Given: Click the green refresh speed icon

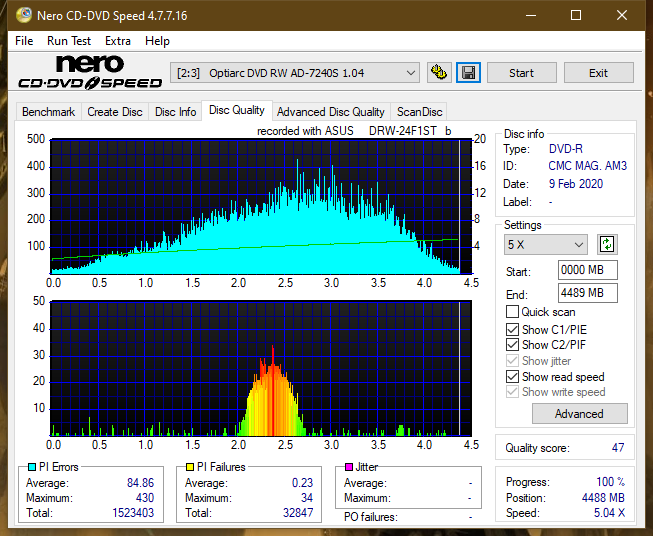Looking at the screenshot, I should [607, 244].
